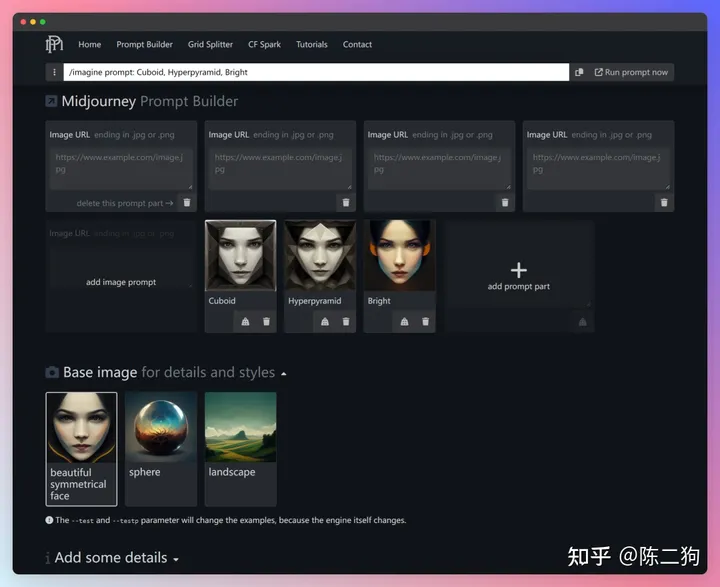Click the weight icon on the add prompt part card
Image resolution: width=720 pixels, height=587 pixels.
[582, 322]
